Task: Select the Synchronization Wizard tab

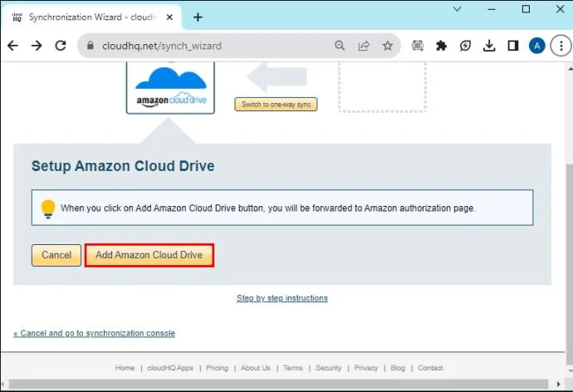Action: pos(91,17)
